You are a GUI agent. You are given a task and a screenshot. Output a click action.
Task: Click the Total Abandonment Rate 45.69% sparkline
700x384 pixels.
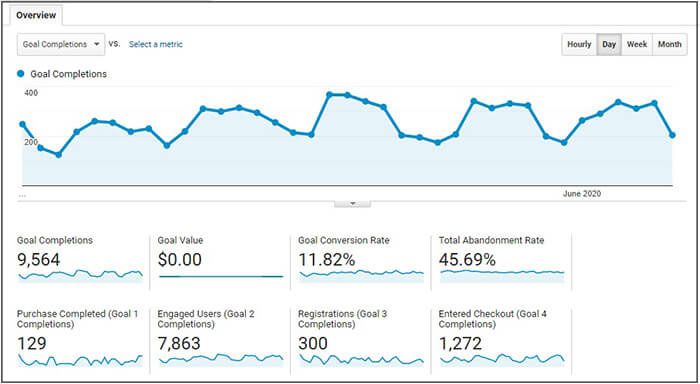point(502,276)
